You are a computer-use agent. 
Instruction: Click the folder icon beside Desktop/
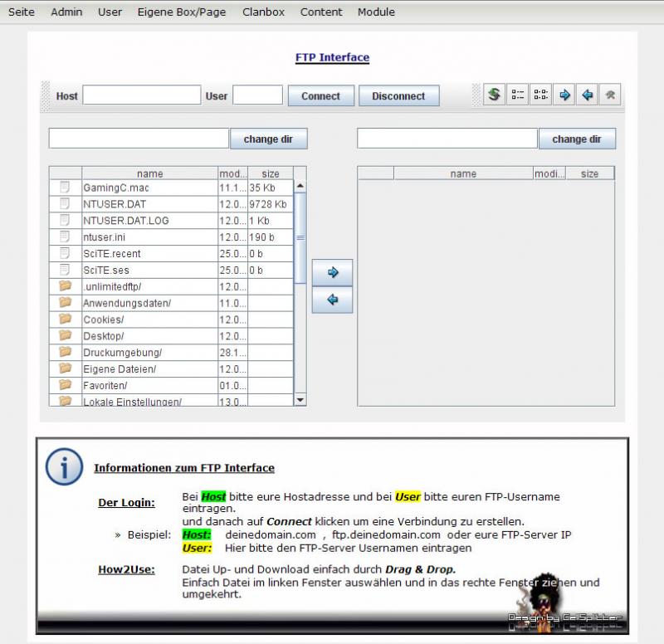click(x=66, y=335)
